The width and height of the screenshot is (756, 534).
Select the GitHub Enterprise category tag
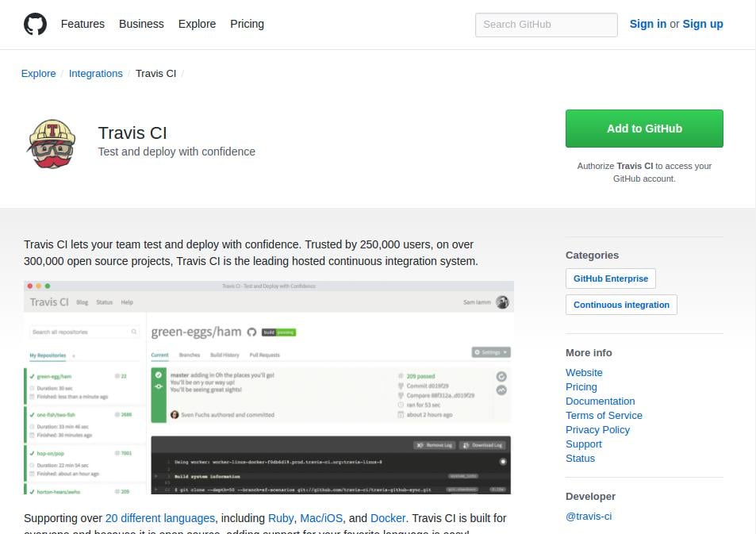(x=610, y=279)
